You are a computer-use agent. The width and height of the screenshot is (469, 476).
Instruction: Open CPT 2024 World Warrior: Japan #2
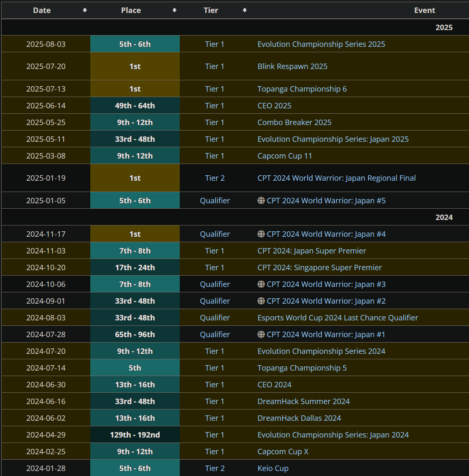(x=326, y=301)
